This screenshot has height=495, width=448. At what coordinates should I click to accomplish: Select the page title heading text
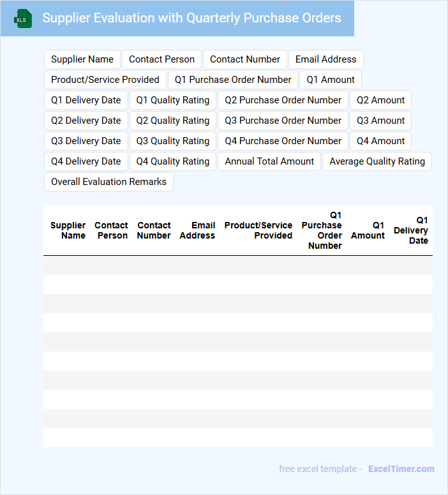pos(191,18)
